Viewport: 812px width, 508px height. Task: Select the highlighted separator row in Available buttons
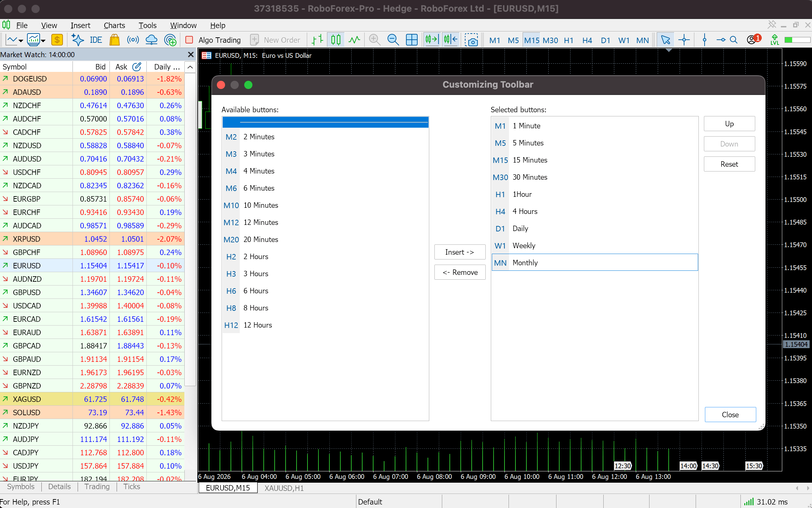coord(325,122)
